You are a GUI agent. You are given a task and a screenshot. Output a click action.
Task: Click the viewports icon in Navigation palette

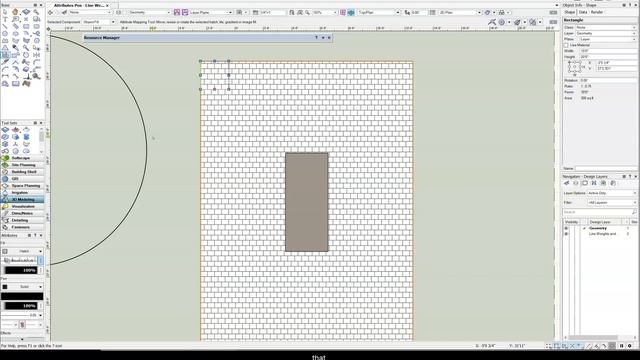[594, 183]
